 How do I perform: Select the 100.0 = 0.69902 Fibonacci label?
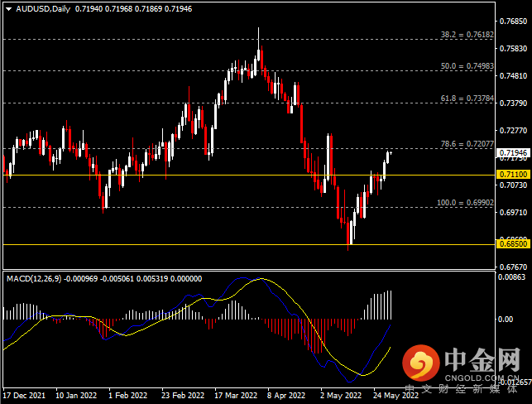coord(465,203)
